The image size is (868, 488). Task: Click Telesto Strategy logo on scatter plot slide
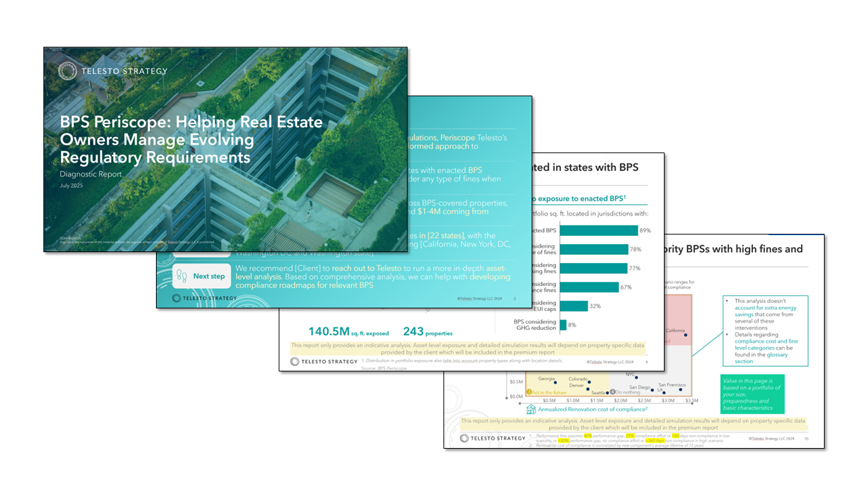pyautogui.click(x=492, y=438)
